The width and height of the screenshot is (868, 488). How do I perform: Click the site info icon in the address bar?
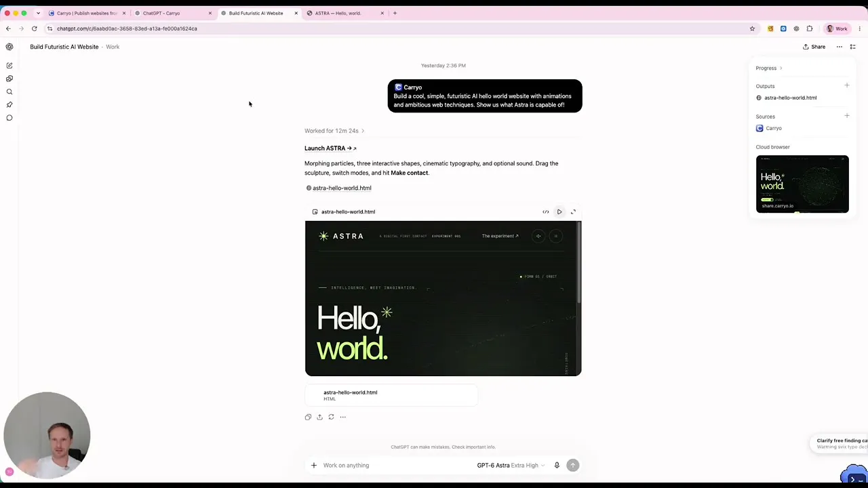pos(50,28)
